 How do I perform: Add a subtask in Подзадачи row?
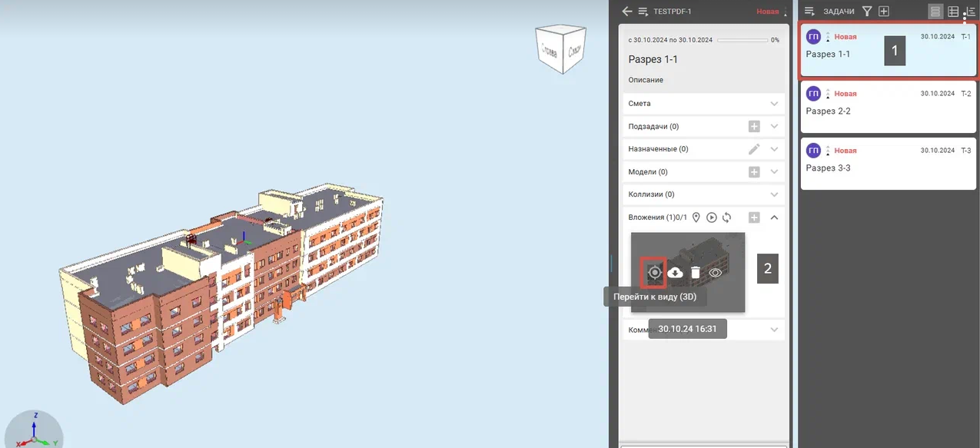coord(754,127)
